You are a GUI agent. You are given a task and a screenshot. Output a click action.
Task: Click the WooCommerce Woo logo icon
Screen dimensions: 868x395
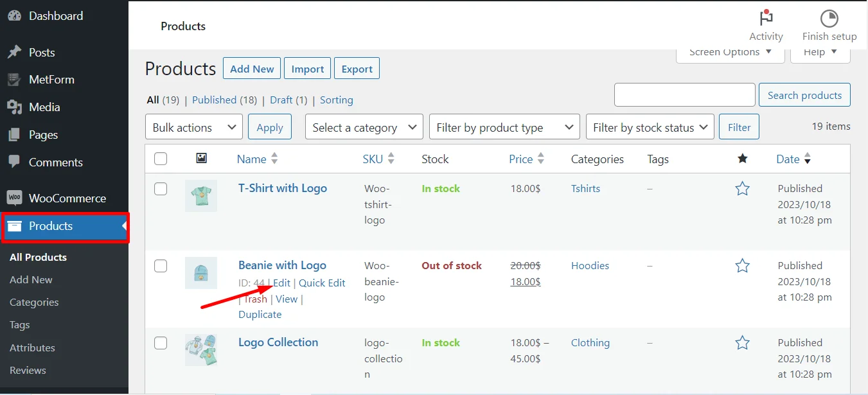tap(14, 198)
